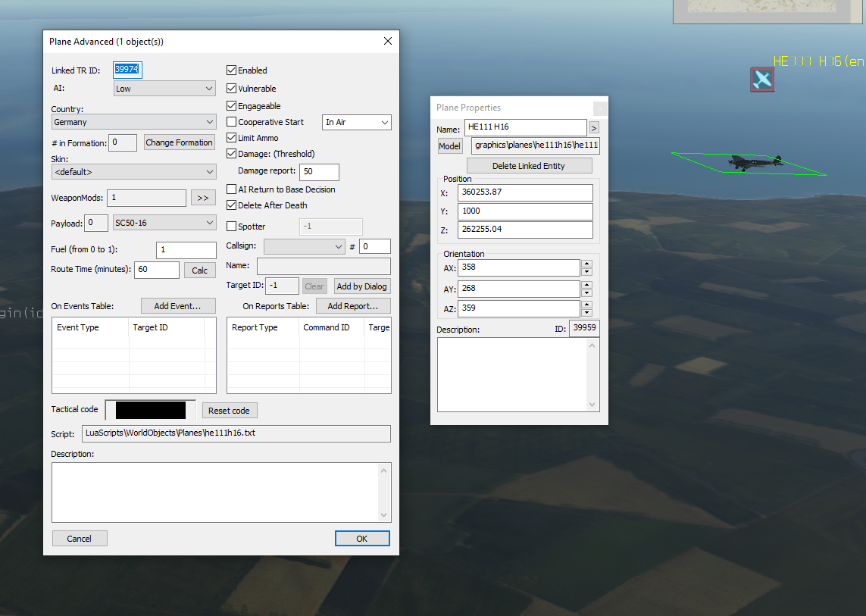This screenshot has width=866, height=616.
Task: Uncheck the Vulnerable checkbox
Action: pos(232,89)
